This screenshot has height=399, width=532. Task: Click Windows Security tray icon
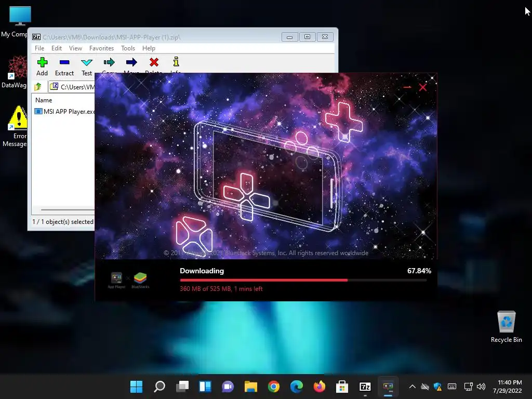click(437, 387)
